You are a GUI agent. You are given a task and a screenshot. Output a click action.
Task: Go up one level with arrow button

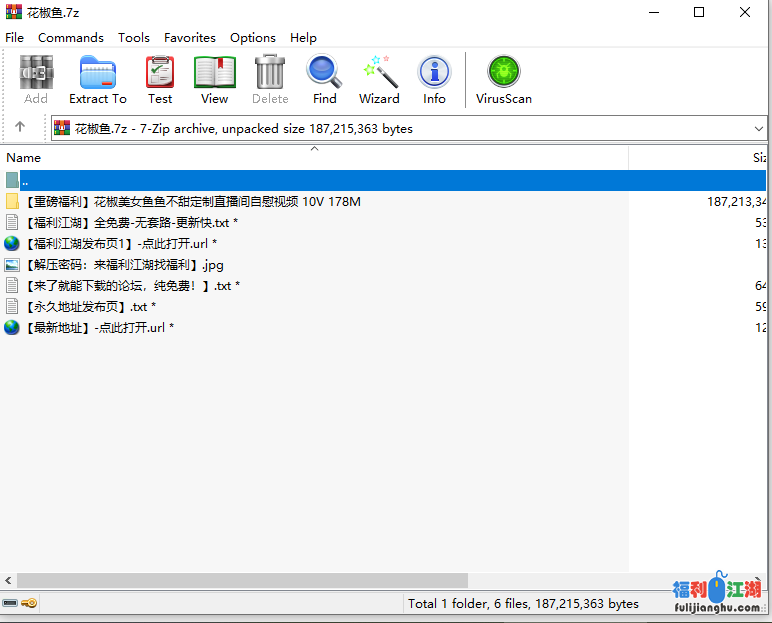click(20, 128)
